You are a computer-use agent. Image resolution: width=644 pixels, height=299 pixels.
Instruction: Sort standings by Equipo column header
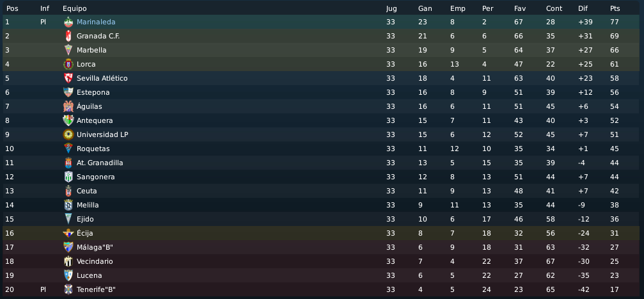point(75,8)
